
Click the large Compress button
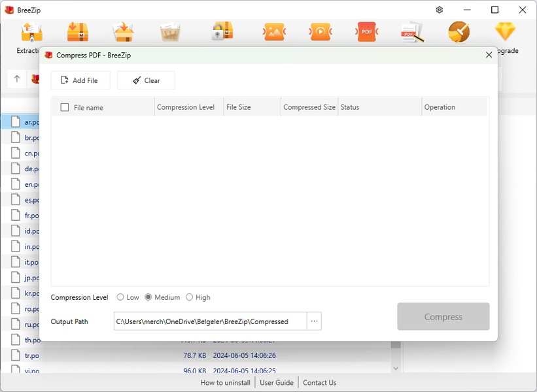443,317
